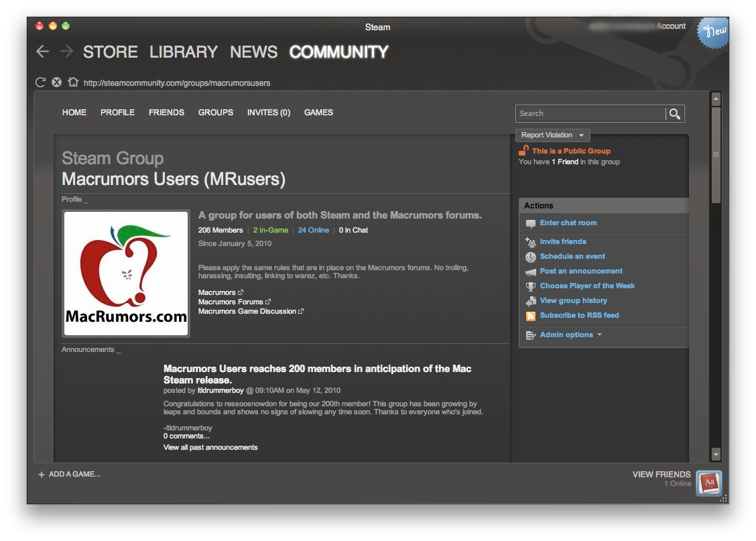Open the FRIENDS menu item
Screen dimensions: 756x541
[166, 113]
